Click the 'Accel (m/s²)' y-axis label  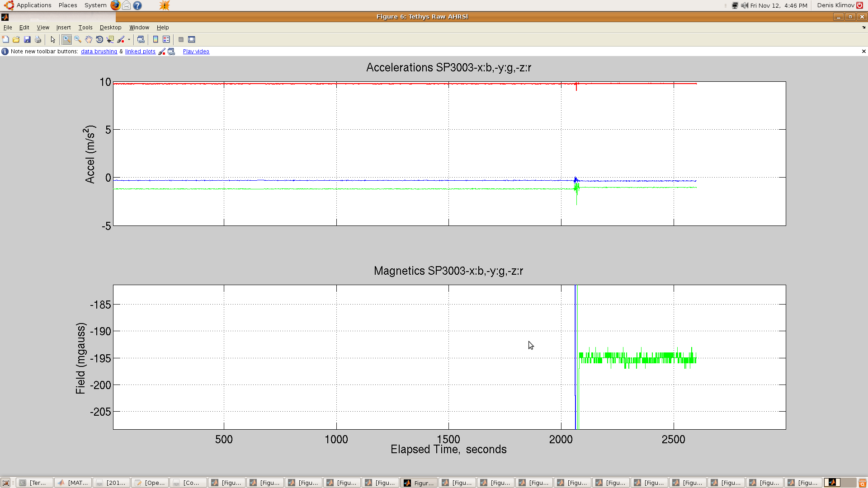(x=90, y=154)
